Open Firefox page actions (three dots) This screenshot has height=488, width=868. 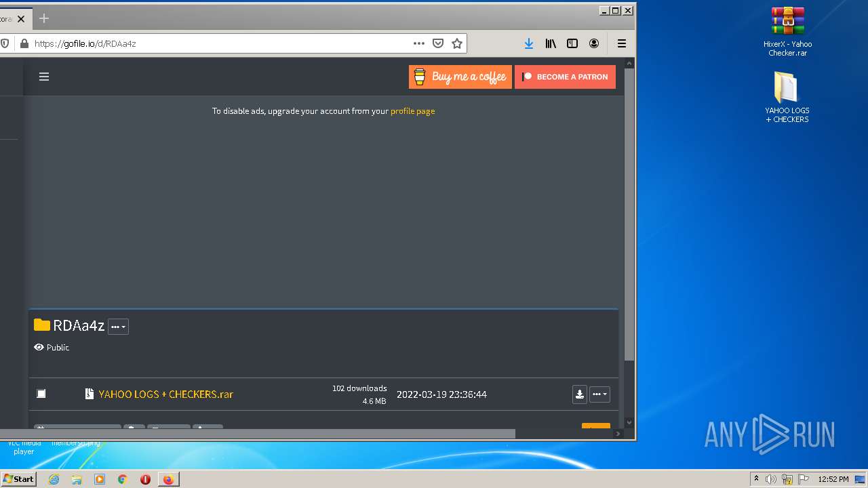coord(419,43)
